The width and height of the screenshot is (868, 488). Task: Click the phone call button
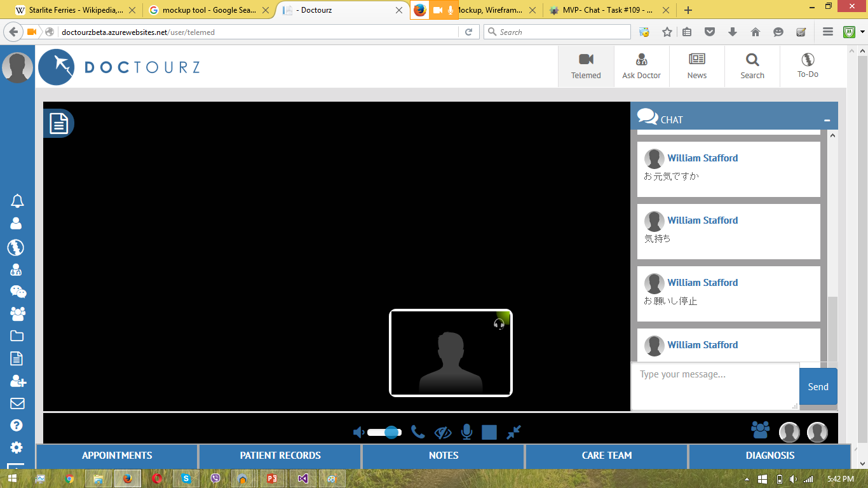(417, 432)
